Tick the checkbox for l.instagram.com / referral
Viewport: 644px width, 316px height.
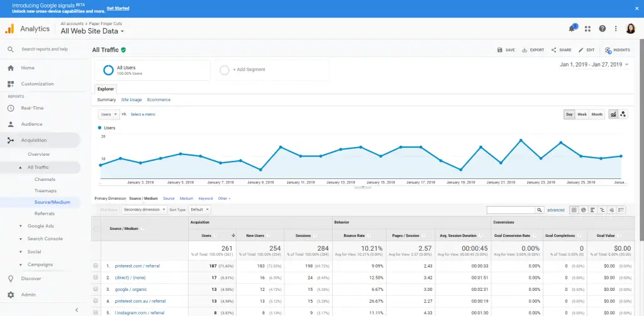pyautogui.click(x=96, y=312)
